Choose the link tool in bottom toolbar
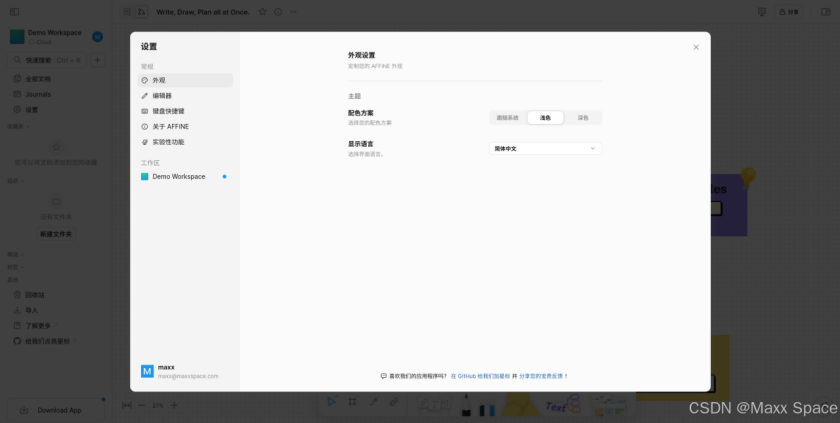840x423 pixels. pos(394,402)
